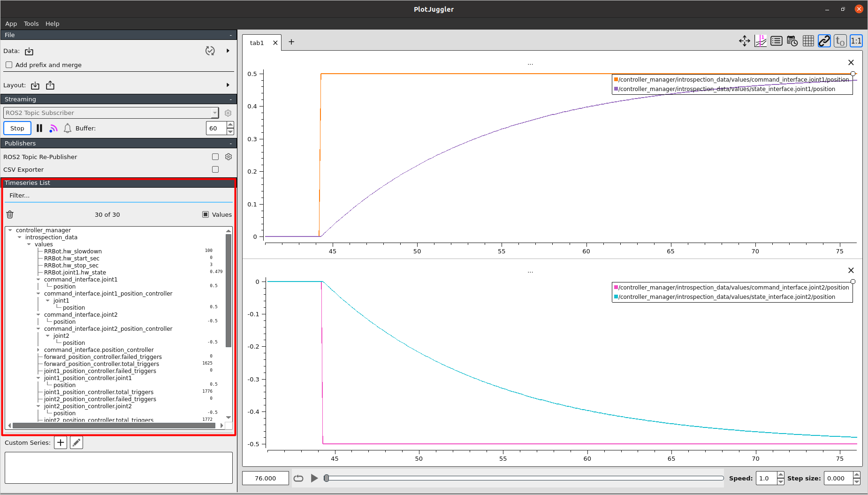Select the pan and zoom tool icon
Image resolution: width=868 pixels, height=495 pixels.
tap(745, 41)
